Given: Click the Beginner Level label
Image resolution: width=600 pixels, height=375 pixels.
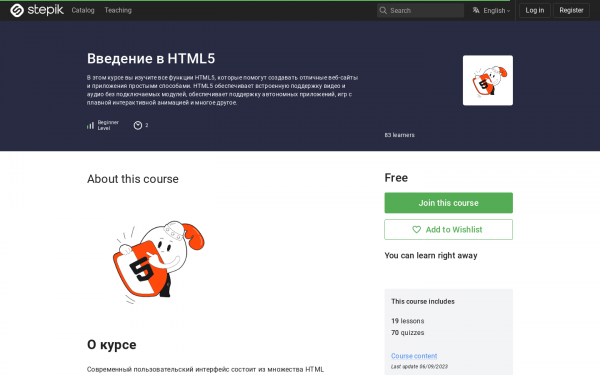Looking at the screenshot, I should 108,125.
